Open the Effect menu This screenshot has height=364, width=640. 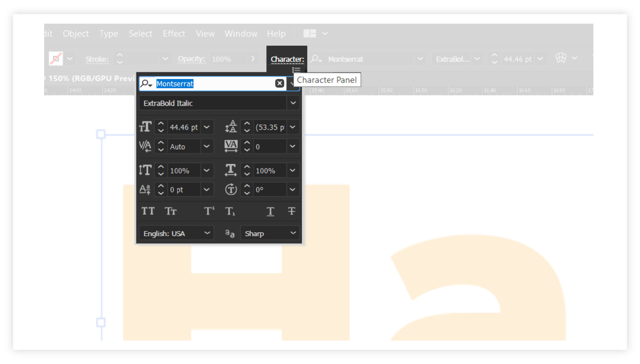tap(174, 33)
